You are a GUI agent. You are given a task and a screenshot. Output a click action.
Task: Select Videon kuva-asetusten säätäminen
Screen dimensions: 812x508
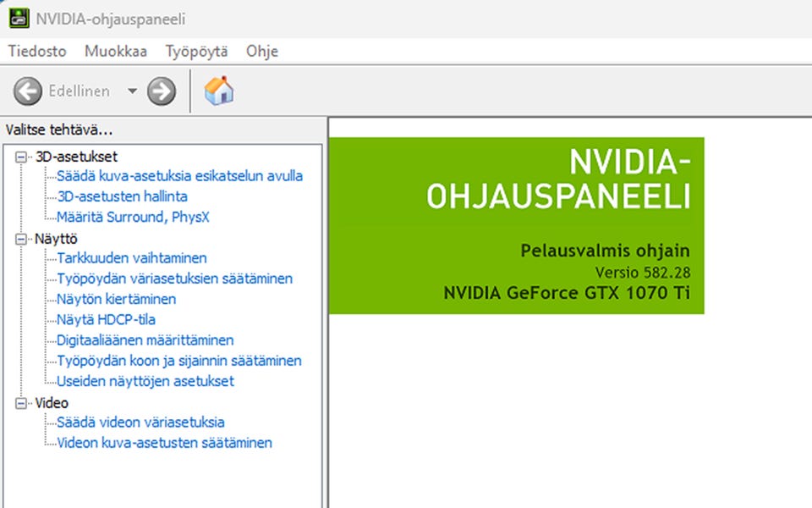165,443
